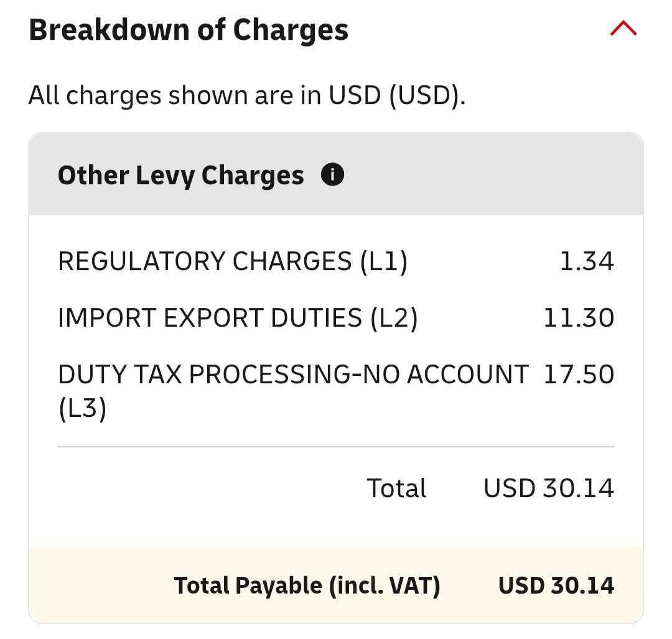Click the 11.30 import export duties amount
This screenshot has height=639, width=672.
(x=579, y=318)
